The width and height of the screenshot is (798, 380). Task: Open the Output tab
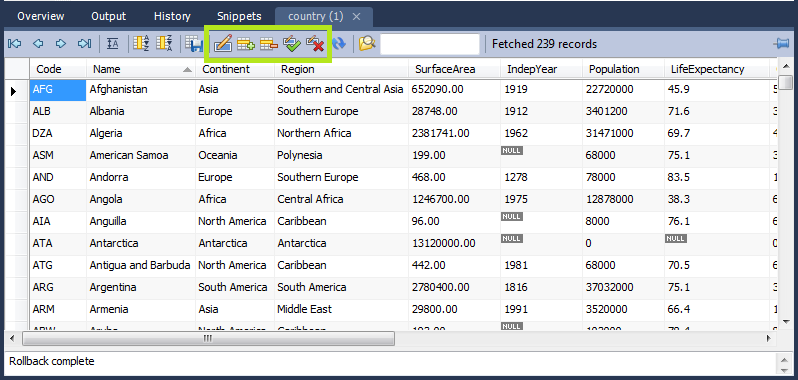(108, 17)
